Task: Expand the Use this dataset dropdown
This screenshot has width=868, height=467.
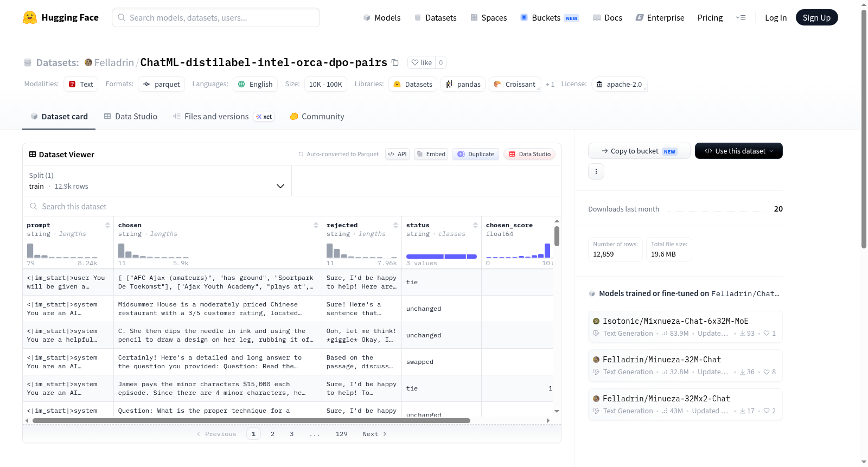Action: coord(738,151)
